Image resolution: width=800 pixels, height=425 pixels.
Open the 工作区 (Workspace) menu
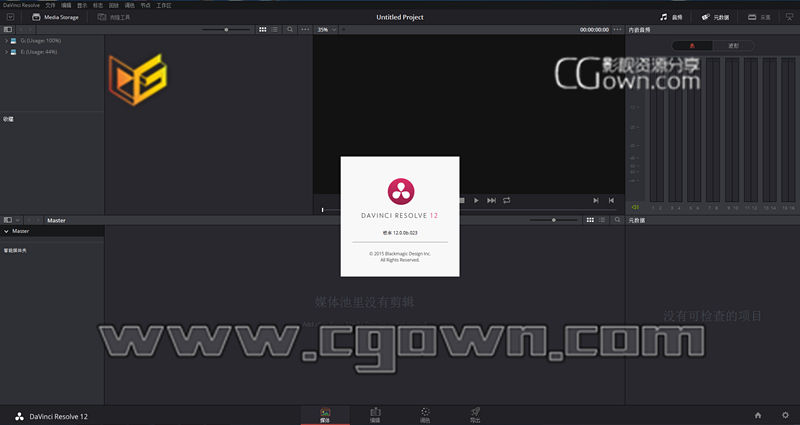(x=164, y=5)
